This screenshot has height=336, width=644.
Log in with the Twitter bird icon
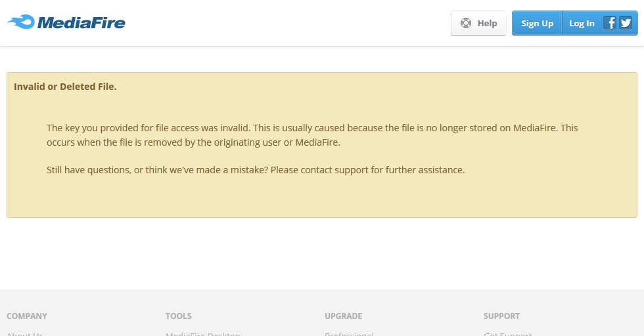[x=626, y=23]
